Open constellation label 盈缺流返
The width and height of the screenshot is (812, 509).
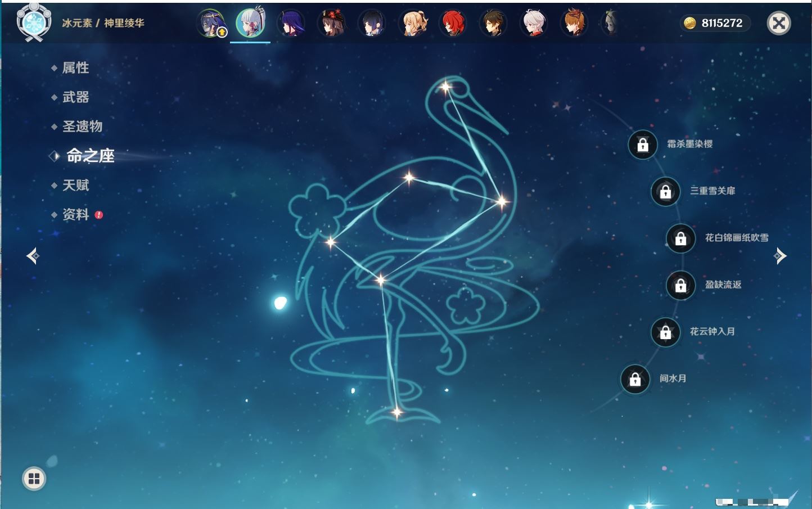pos(723,285)
